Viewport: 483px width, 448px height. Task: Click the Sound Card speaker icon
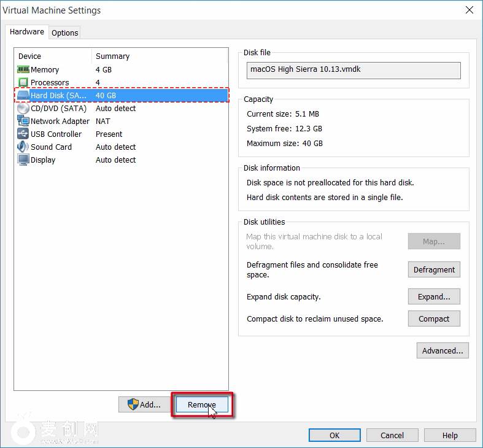coord(23,147)
